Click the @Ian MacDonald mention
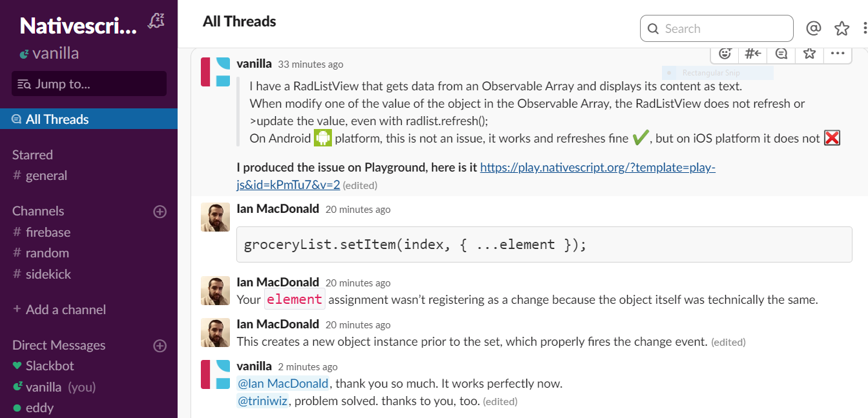Screen dimensions: 868x418 click(284, 383)
